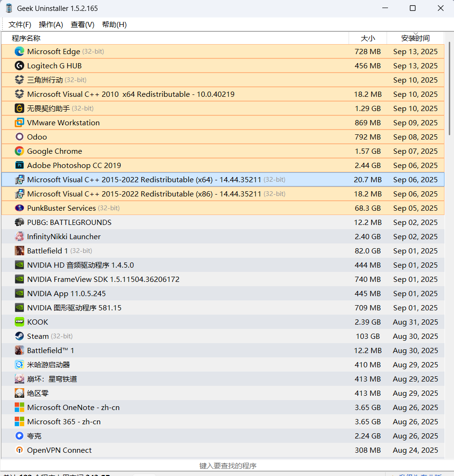Image resolution: width=454 pixels, height=476 pixels.
Task: Click the Adobe Photoshop CC 2019 icon
Action: pos(19,165)
